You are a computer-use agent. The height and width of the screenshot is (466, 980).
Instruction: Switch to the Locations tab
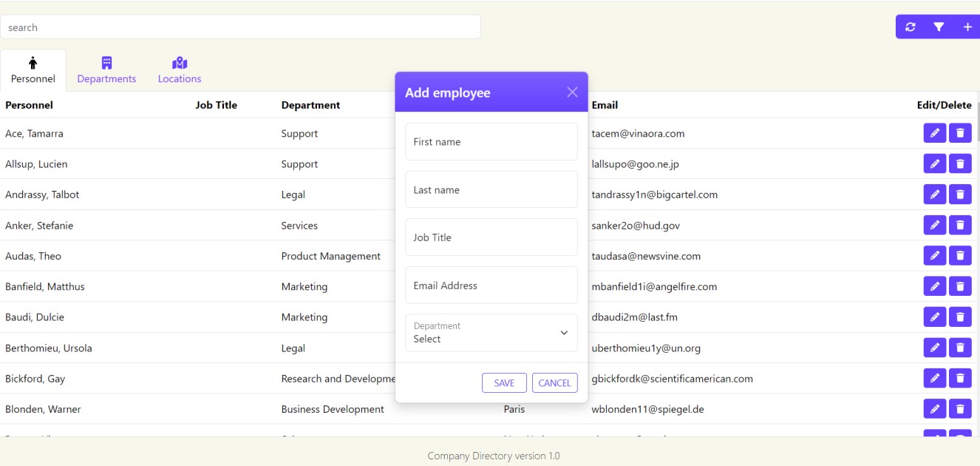pyautogui.click(x=179, y=70)
